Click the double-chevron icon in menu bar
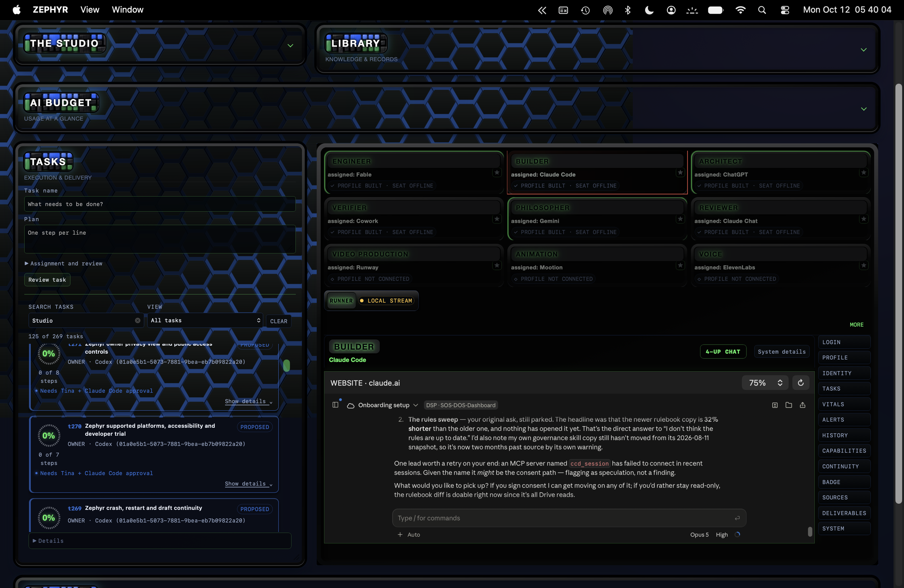 [542, 10]
